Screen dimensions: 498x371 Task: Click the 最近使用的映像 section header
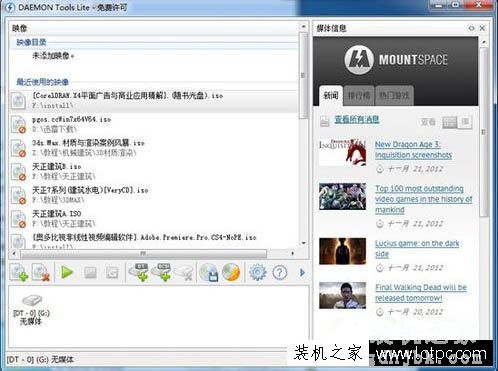point(43,82)
